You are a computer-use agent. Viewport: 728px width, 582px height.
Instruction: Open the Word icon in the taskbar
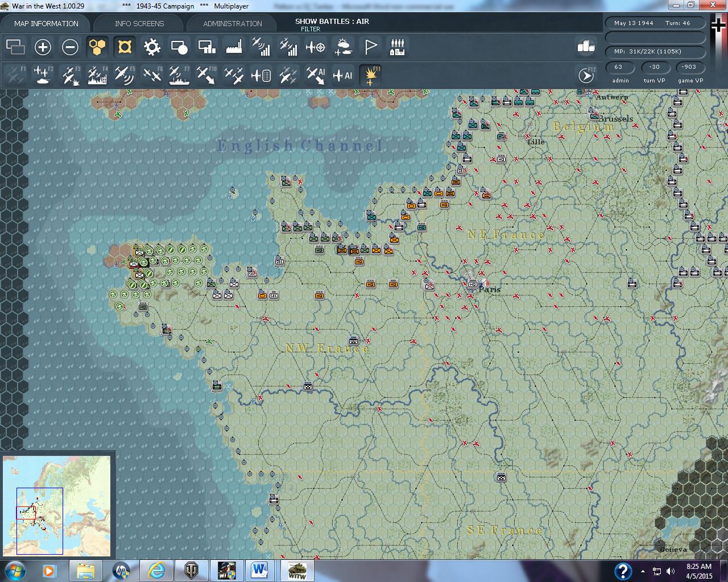260,571
